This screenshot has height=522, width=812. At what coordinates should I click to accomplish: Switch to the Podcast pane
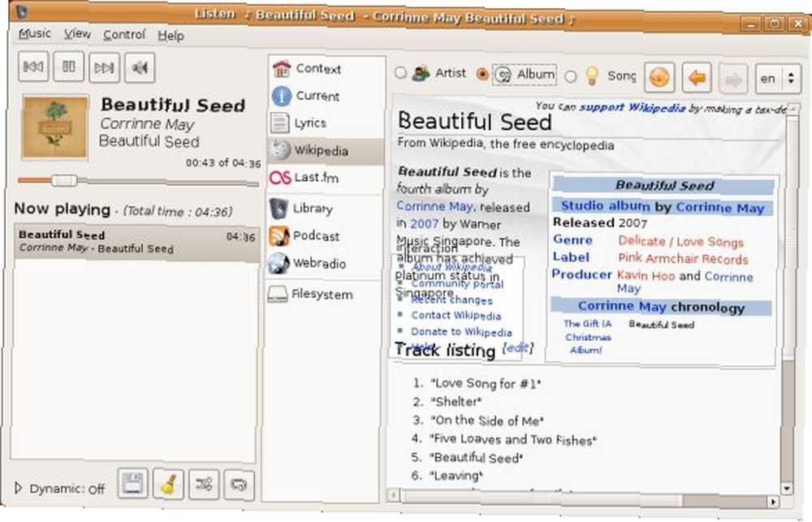coord(326,236)
